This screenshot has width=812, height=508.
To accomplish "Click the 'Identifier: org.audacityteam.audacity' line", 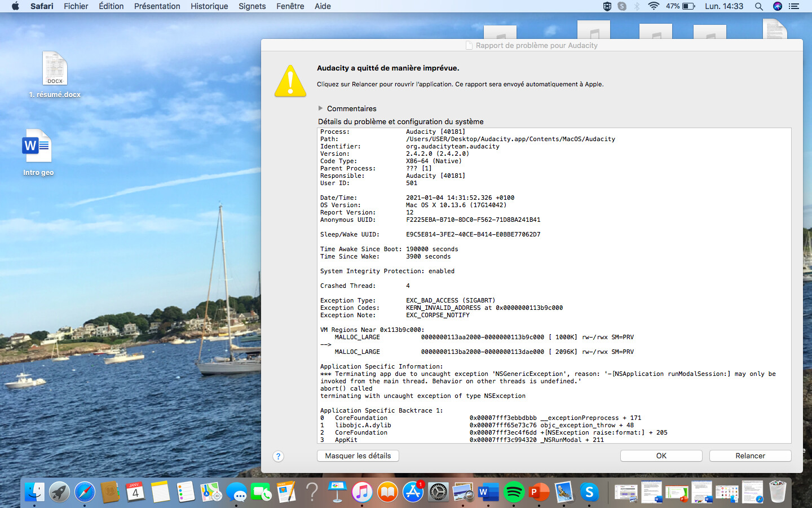I will click(410, 146).
